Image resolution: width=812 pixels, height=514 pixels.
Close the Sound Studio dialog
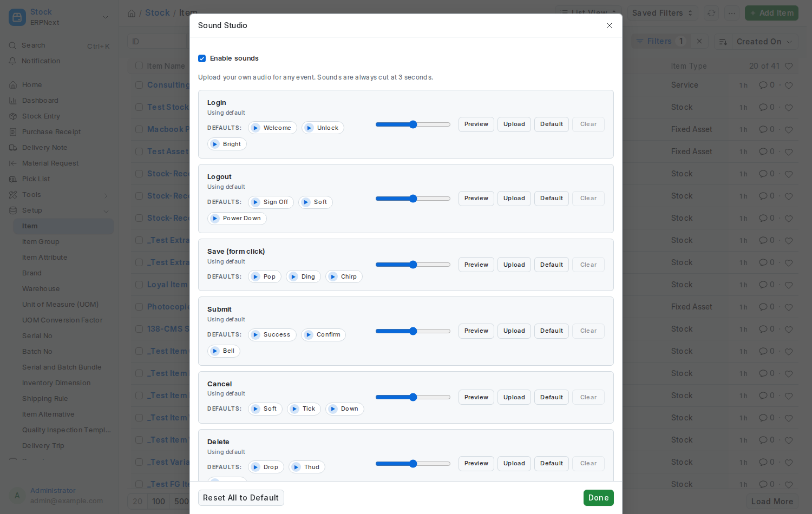tap(610, 25)
